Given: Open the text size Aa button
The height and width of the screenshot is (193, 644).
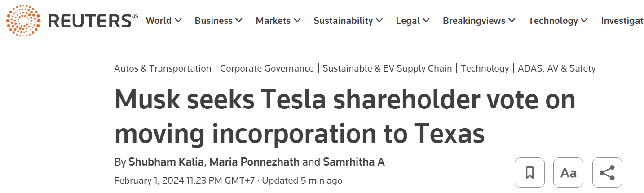Looking at the screenshot, I should [568, 172].
